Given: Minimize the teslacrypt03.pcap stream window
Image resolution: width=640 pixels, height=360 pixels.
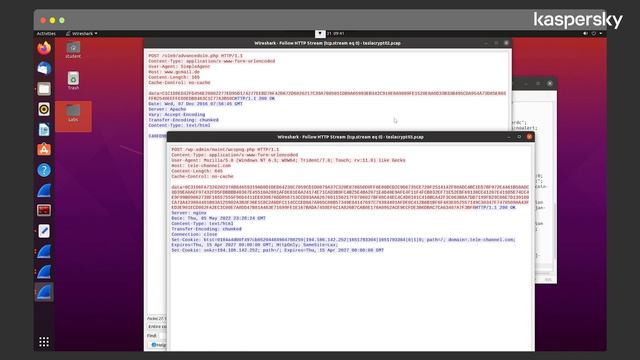Looking at the screenshot, I should coord(509,137).
